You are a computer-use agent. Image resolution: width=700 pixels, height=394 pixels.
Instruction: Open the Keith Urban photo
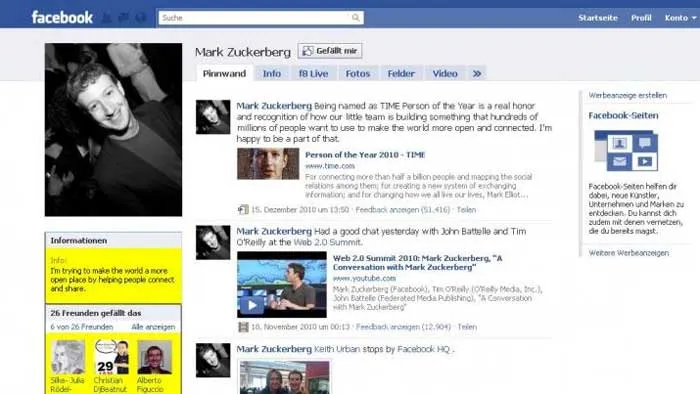[284, 377]
